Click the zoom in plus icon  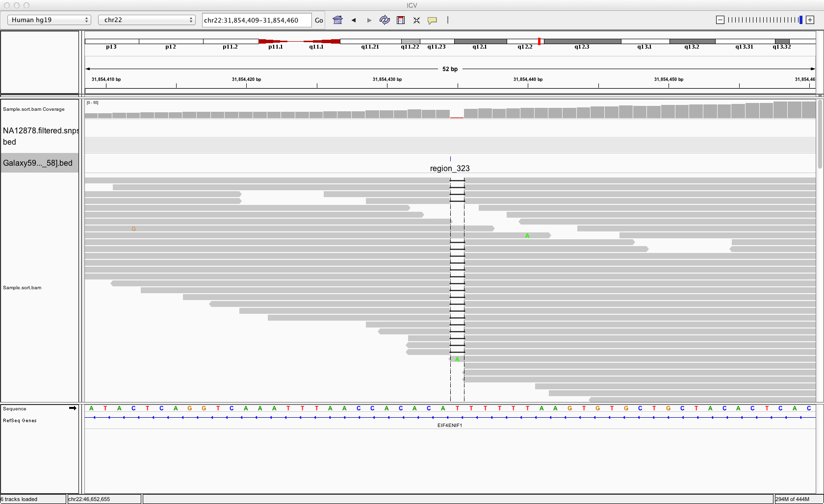coord(810,20)
